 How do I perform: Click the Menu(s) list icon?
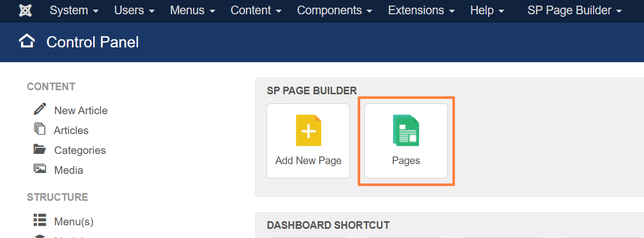[x=40, y=220]
